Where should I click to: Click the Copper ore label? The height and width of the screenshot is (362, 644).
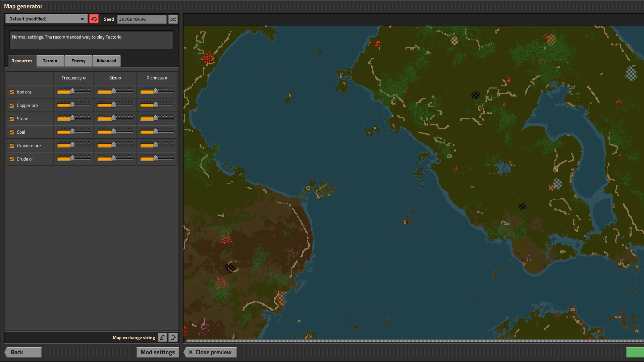click(x=27, y=105)
